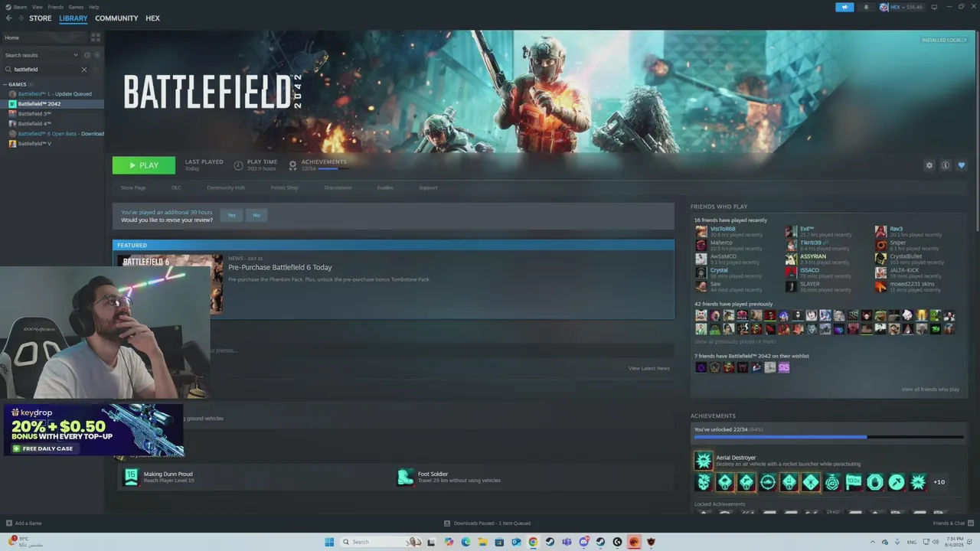The width and height of the screenshot is (980, 551).
Task: Open the Downloads Paused status
Action: tap(487, 523)
